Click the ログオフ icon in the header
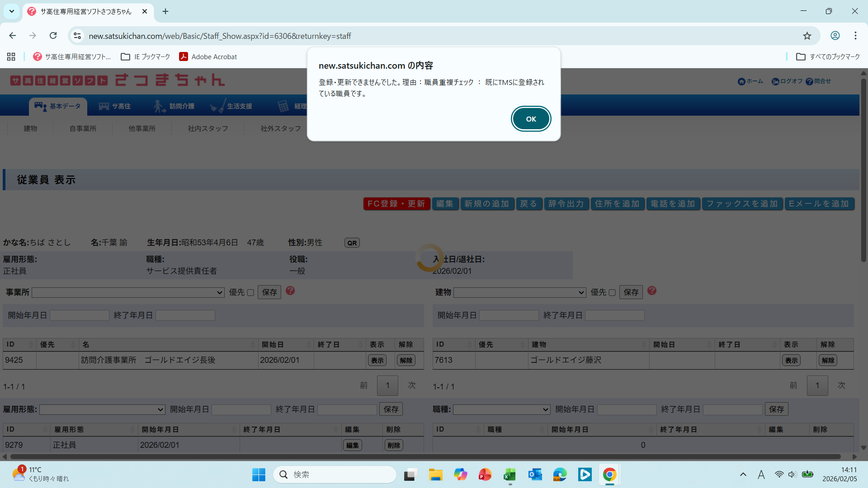 tap(775, 82)
